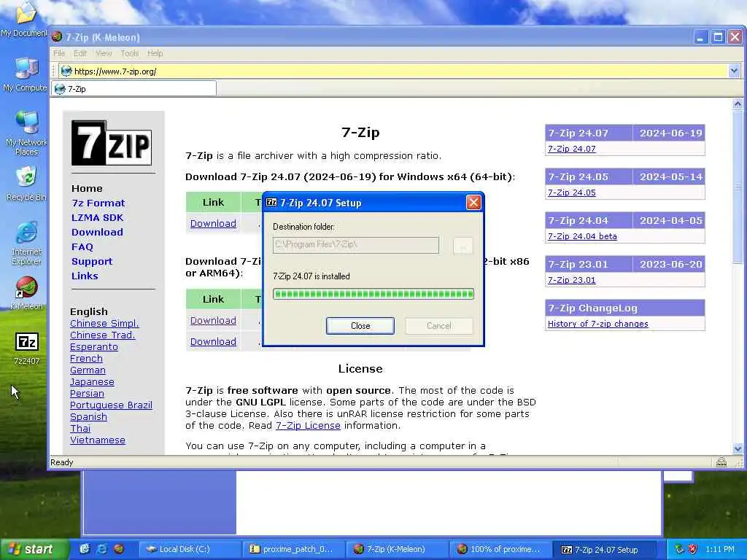Open the Support link
The width and height of the screenshot is (747, 560).
[92, 262]
